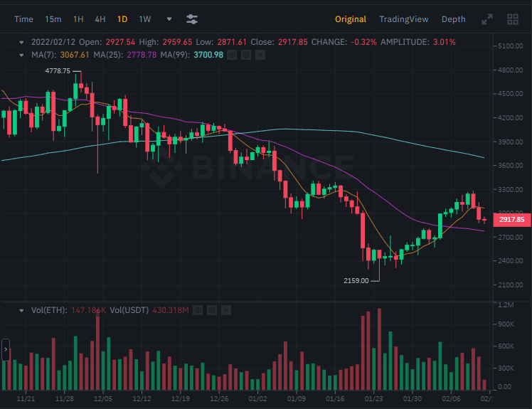Select the Time chart interval
The image size is (532, 409).
coord(23,19)
